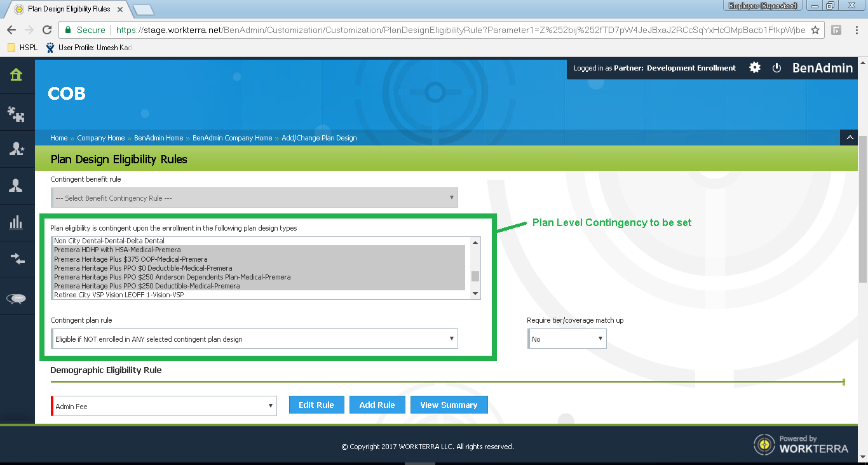
Task: Go to Company Home breadcrumb
Action: [x=100, y=138]
